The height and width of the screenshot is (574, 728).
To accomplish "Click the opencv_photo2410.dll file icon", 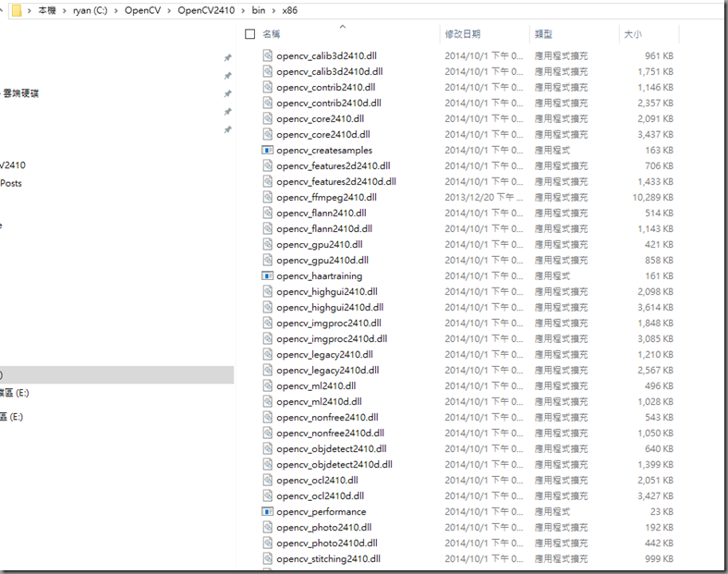I will (x=267, y=528).
